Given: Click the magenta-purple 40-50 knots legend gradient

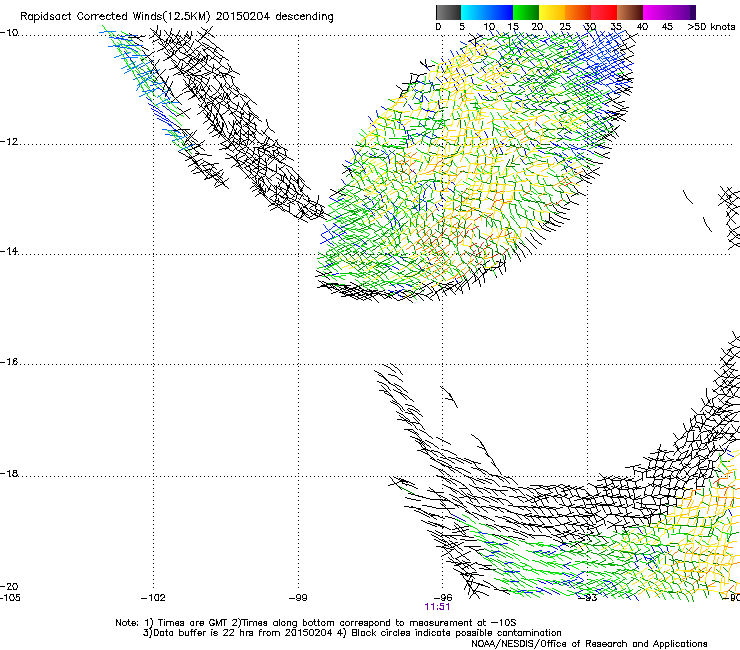Looking at the screenshot, I should click(669, 12).
